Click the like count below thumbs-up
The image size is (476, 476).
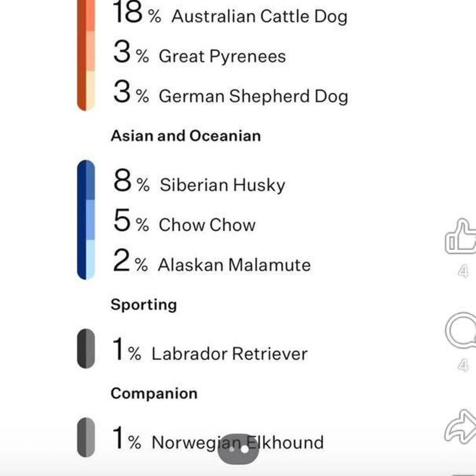(463, 271)
